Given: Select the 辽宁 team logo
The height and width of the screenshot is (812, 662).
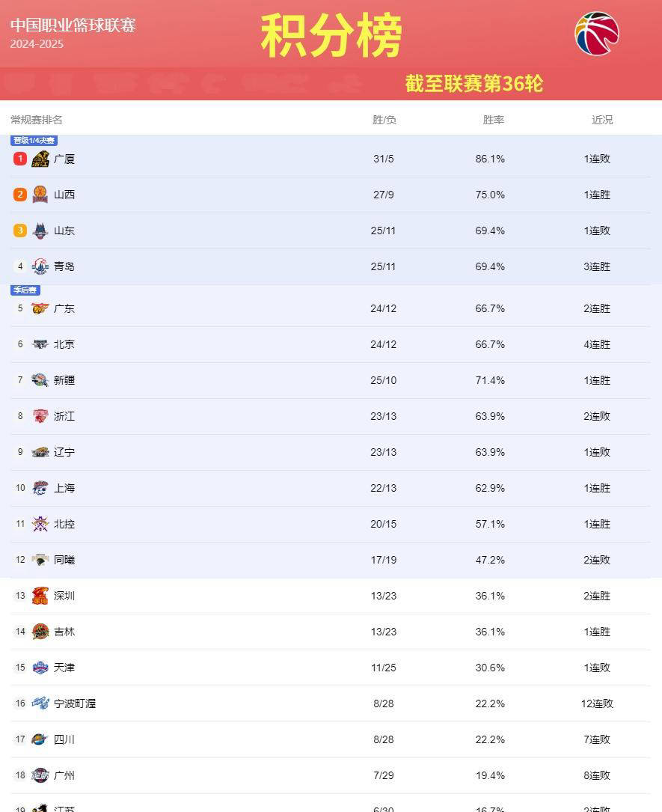Looking at the screenshot, I should tap(40, 452).
